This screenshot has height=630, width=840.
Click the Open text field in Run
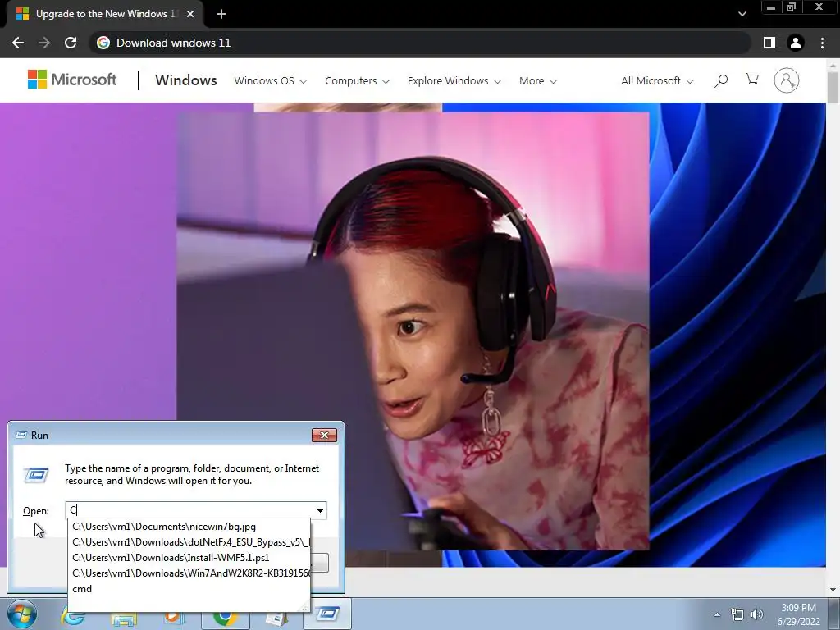tap(189, 510)
